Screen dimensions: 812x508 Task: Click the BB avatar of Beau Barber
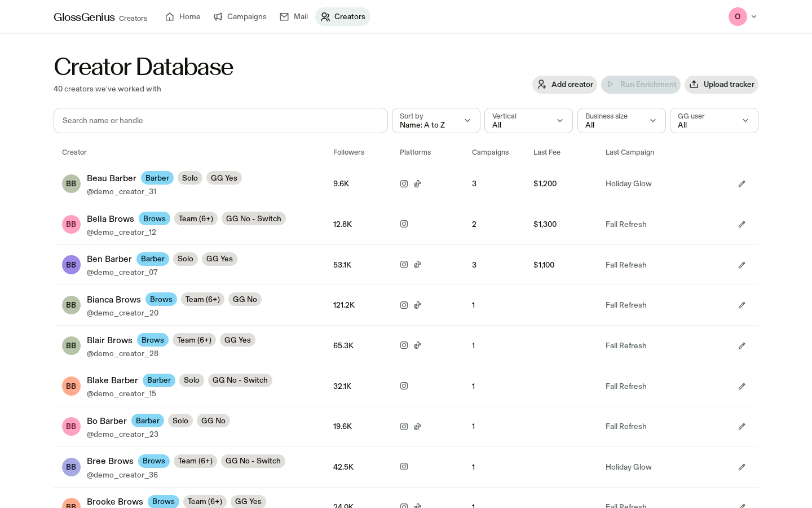[x=71, y=184]
